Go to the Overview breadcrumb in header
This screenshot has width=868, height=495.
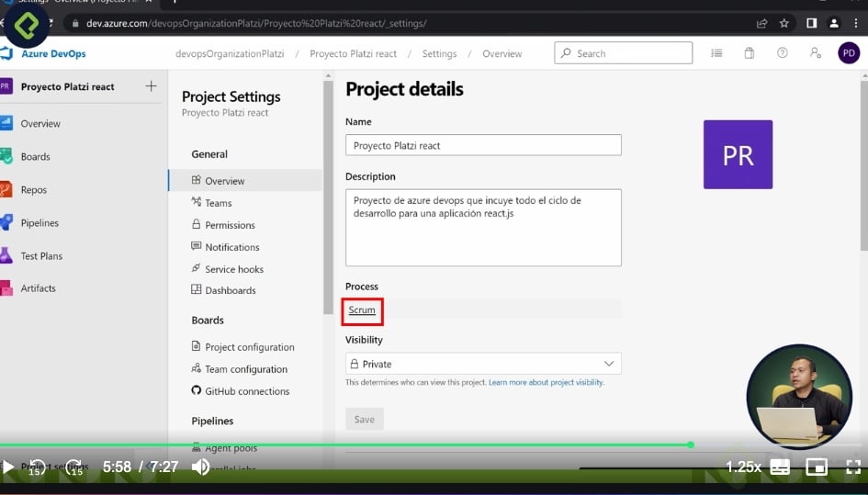[x=502, y=53]
